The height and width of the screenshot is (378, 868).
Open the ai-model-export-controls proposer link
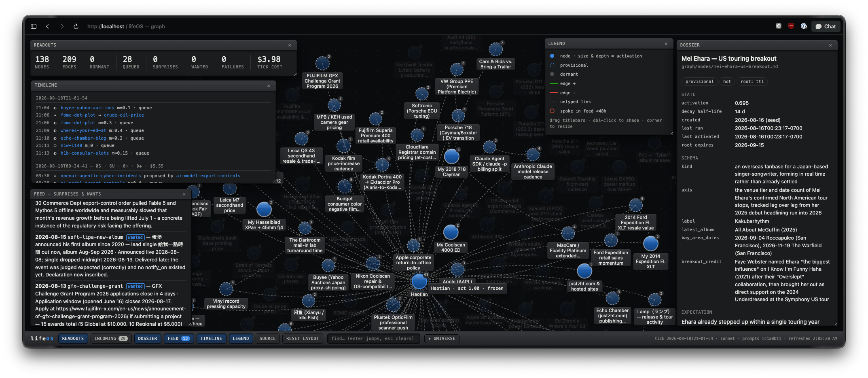point(208,176)
